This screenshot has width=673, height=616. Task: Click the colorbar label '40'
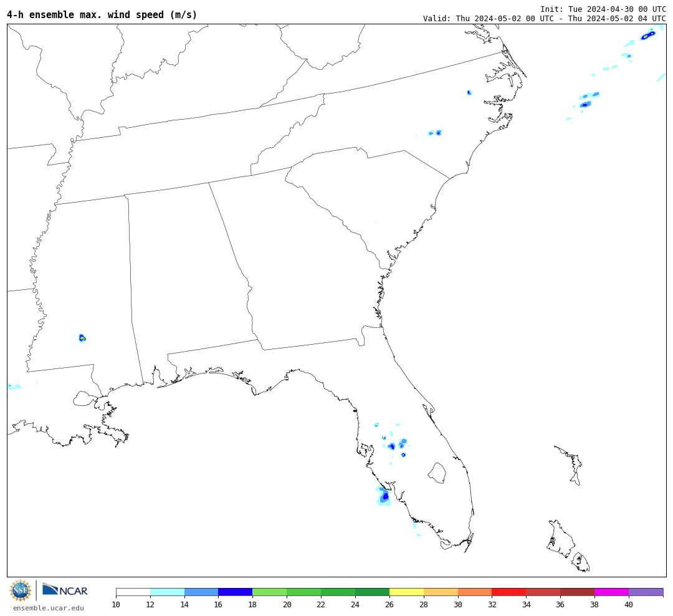629,605
